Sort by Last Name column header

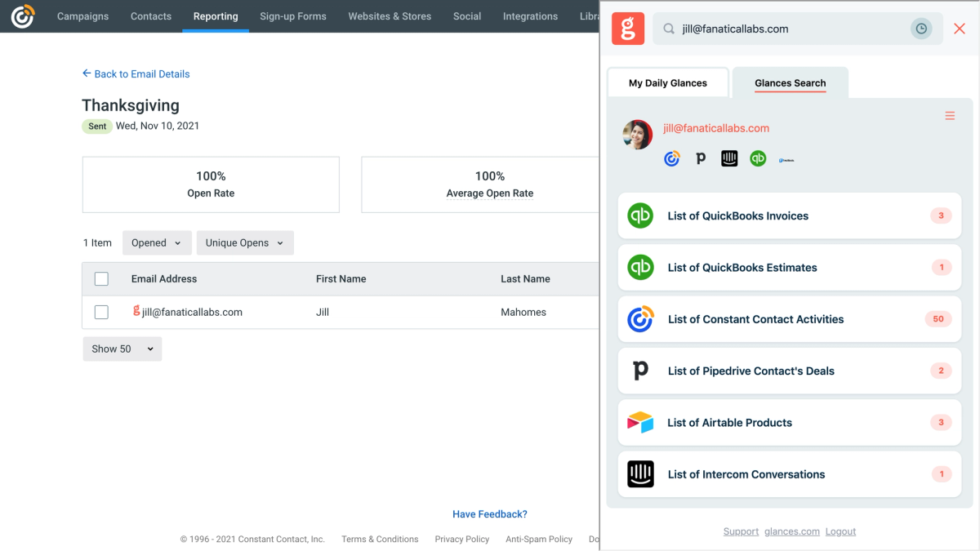click(525, 279)
